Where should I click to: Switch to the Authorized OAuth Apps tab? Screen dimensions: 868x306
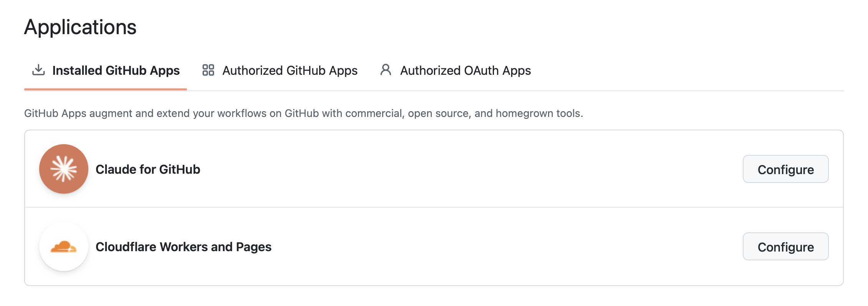click(465, 71)
